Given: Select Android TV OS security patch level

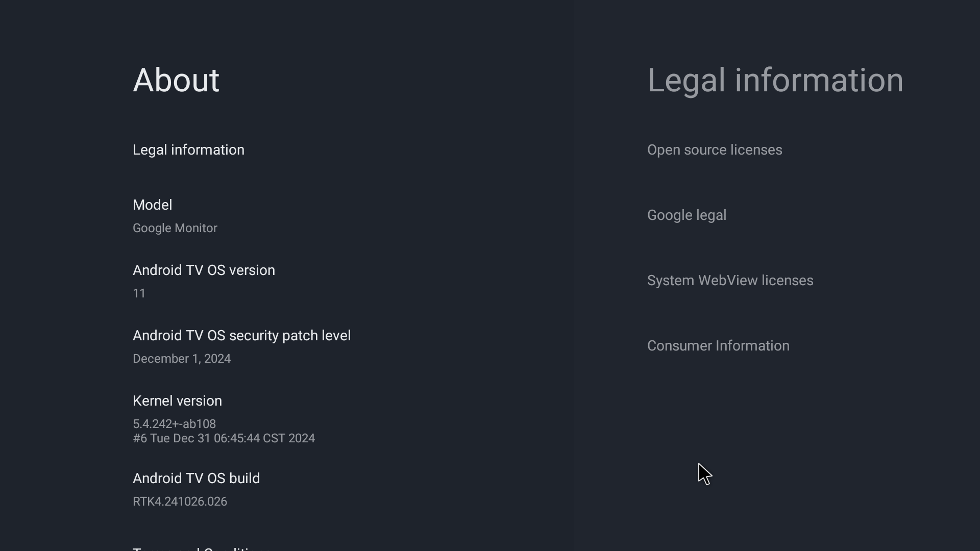Looking at the screenshot, I should point(241,336).
